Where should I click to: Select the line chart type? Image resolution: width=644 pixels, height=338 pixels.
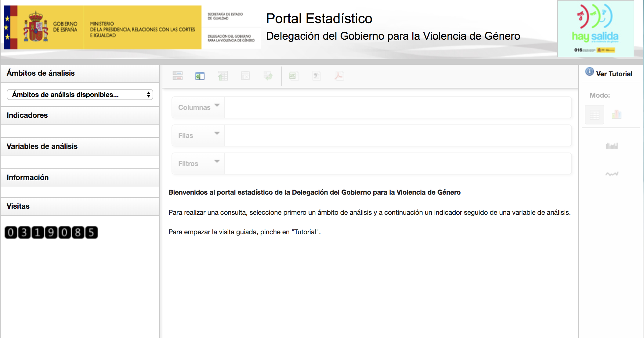click(612, 174)
